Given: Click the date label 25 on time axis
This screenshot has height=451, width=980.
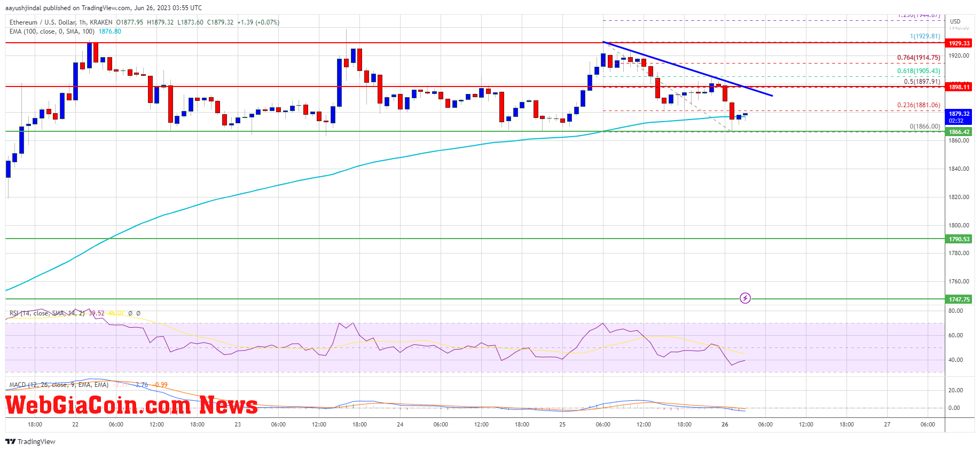Looking at the screenshot, I should [x=562, y=424].
